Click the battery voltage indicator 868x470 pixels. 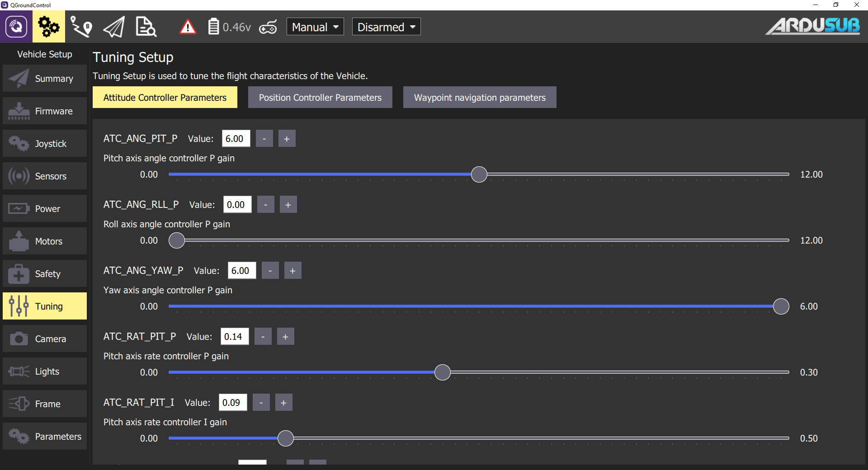[230, 27]
